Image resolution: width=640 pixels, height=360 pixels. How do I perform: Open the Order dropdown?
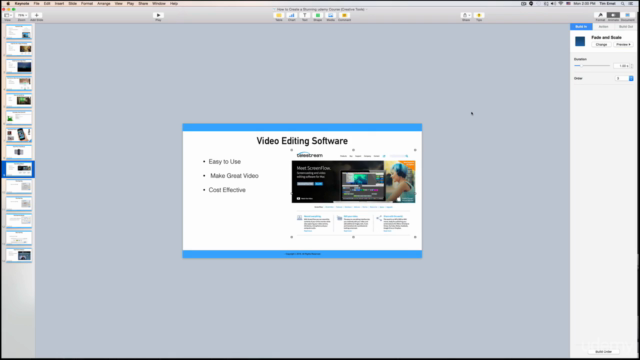click(624, 78)
